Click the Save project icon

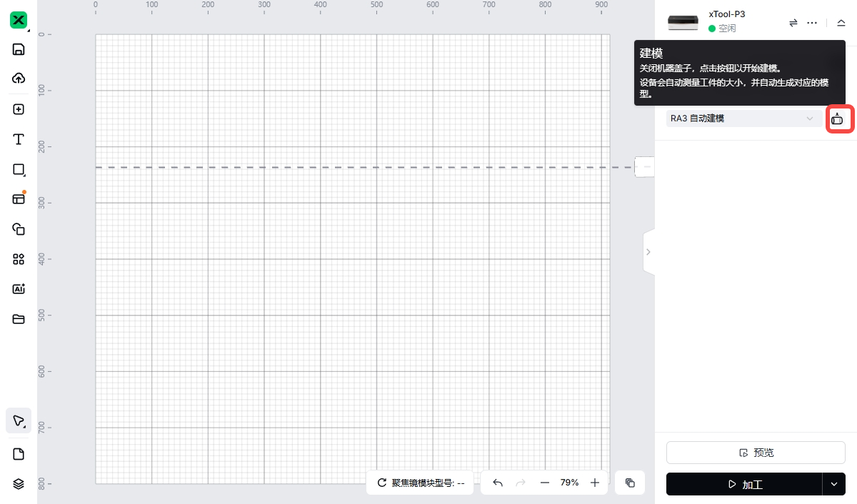click(19, 49)
